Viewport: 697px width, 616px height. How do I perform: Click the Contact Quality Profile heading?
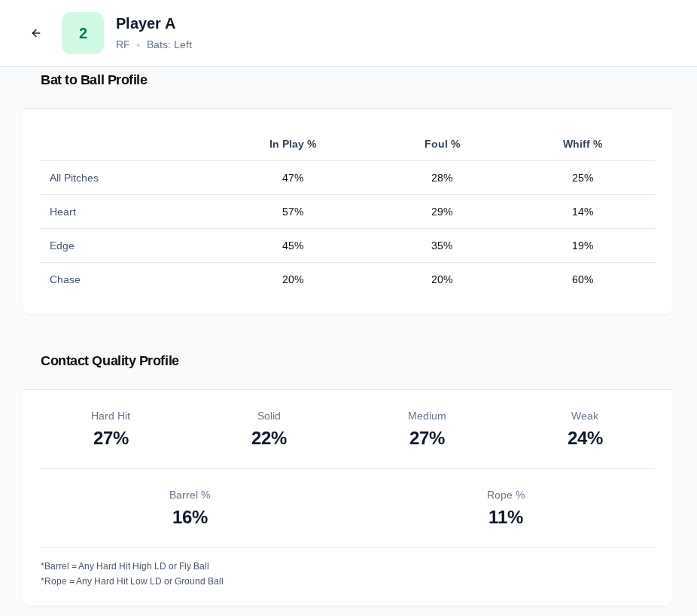pos(110,361)
